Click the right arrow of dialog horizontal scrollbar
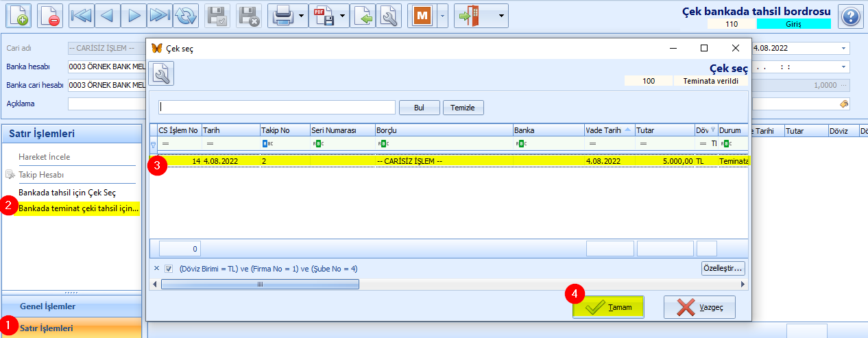Image resolution: width=868 pixels, height=338 pixels. point(743,284)
